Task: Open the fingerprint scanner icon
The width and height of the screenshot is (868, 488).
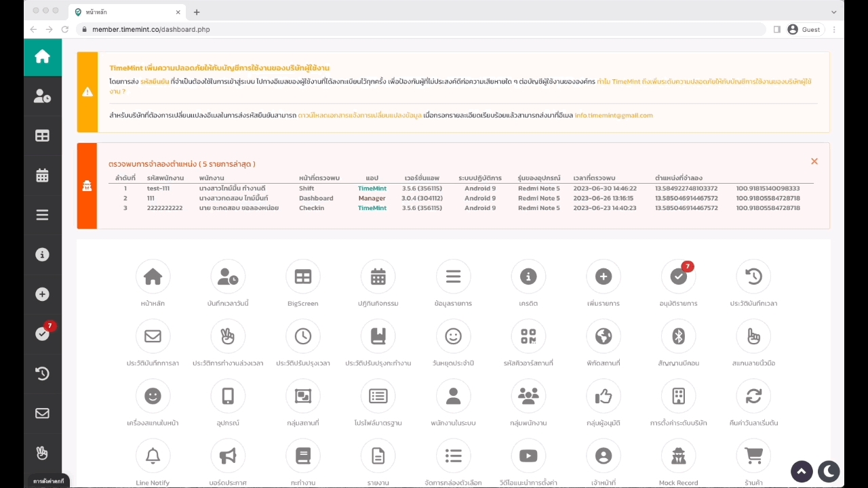Action: [x=753, y=336]
